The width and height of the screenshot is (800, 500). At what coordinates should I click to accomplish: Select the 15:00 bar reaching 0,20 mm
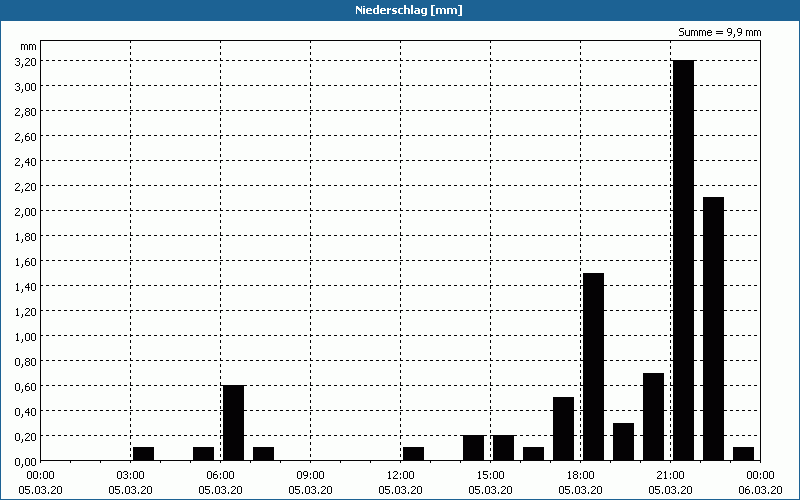tap(504, 447)
